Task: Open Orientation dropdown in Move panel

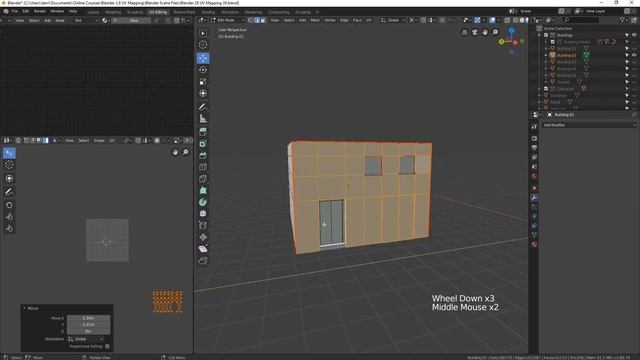Action: [86, 339]
